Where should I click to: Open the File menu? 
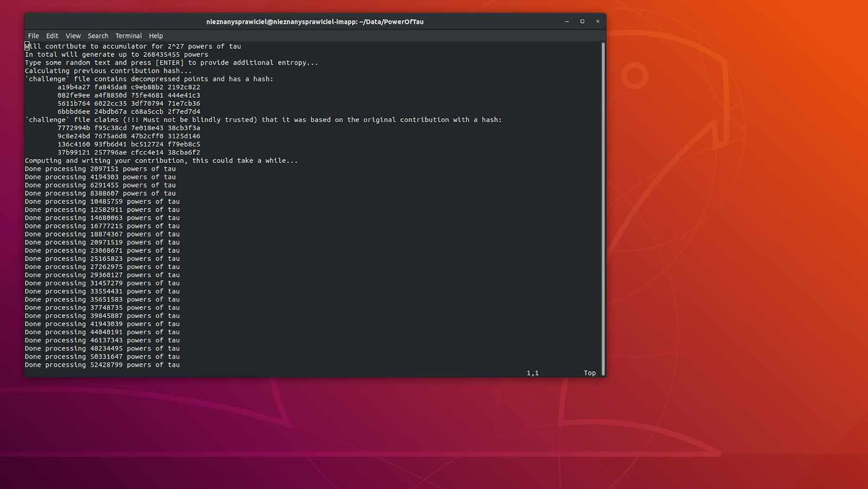coord(33,36)
